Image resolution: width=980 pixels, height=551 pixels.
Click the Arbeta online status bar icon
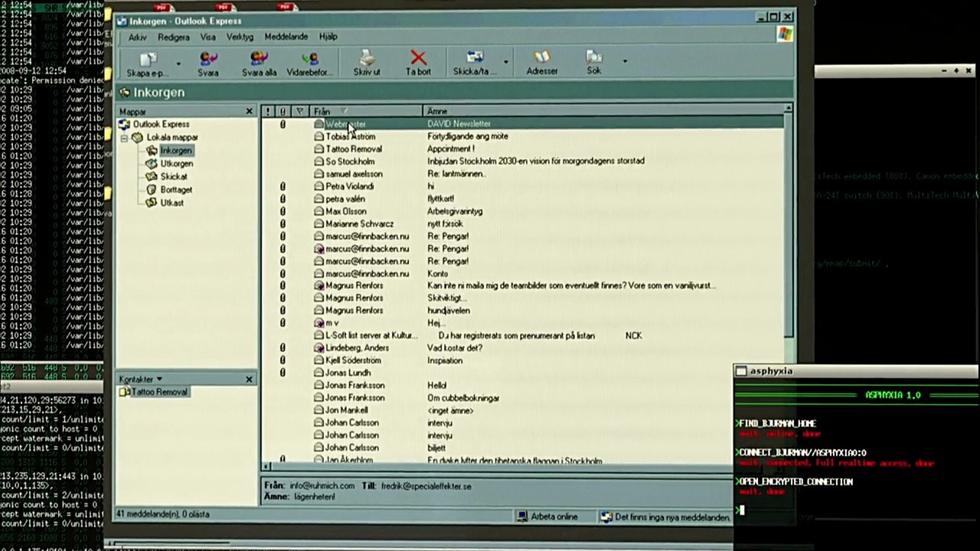pyautogui.click(x=522, y=517)
